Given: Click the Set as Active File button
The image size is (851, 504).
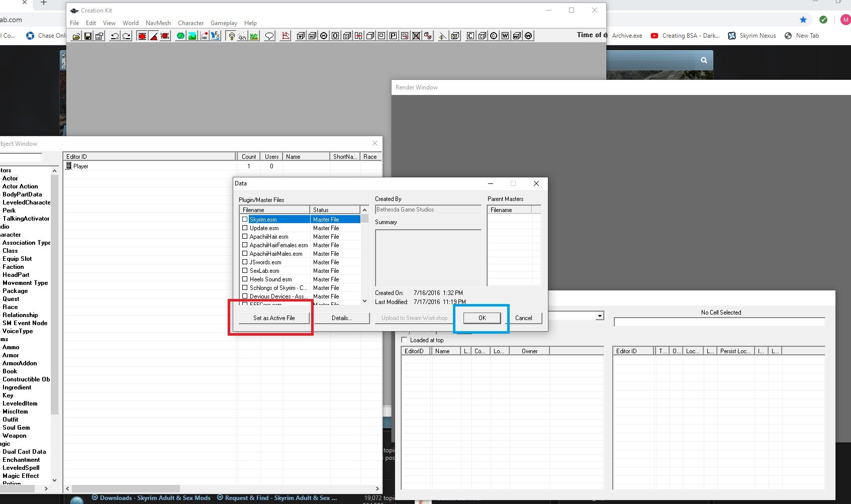Looking at the screenshot, I should click(274, 318).
